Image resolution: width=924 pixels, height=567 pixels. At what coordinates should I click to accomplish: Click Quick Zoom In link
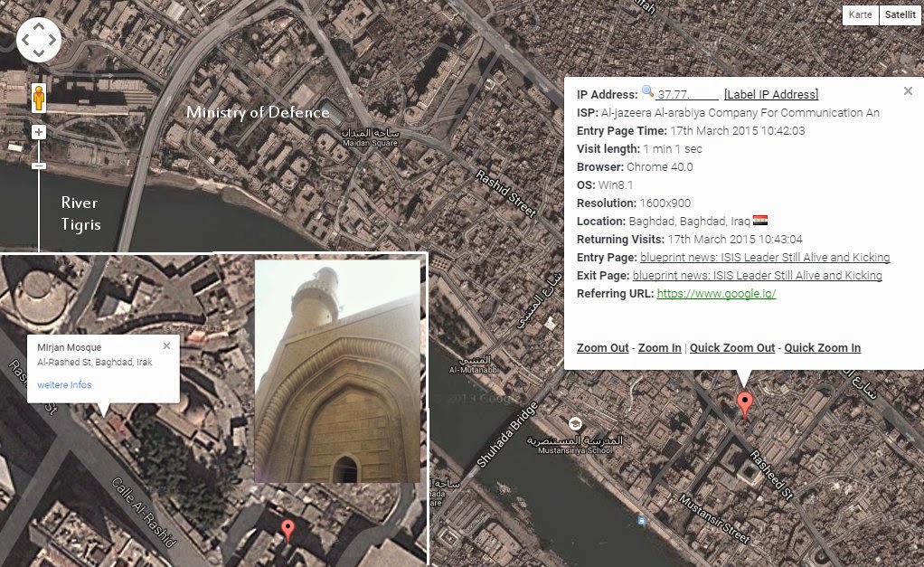pyautogui.click(x=822, y=348)
